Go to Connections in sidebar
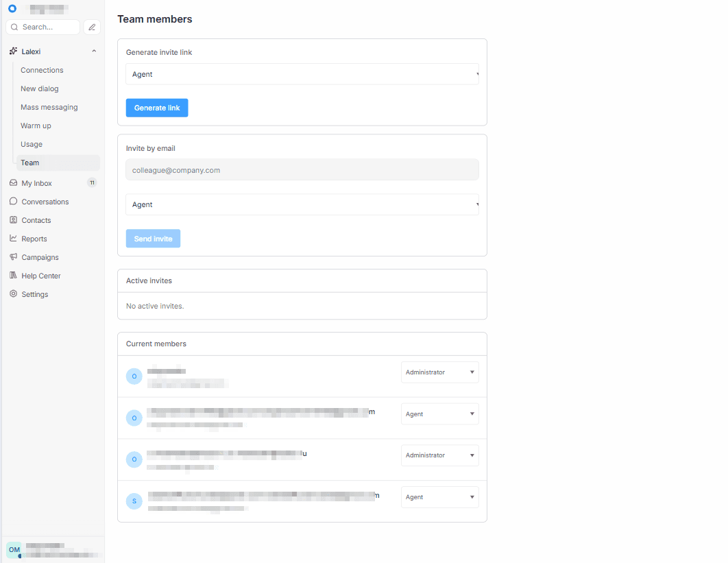The image size is (728, 563). (x=42, y=70)
